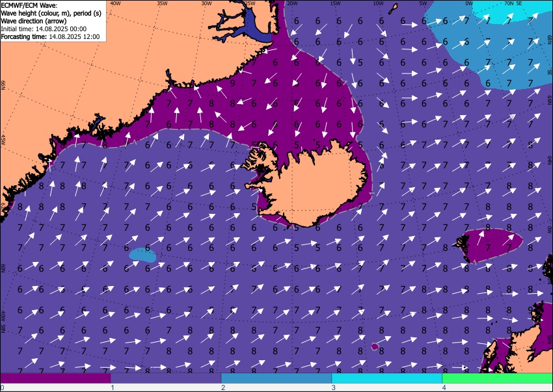The width and height of the screenshot is (553, 392).
Task: Click the 5W longitude label
Action: click(423, 3)
